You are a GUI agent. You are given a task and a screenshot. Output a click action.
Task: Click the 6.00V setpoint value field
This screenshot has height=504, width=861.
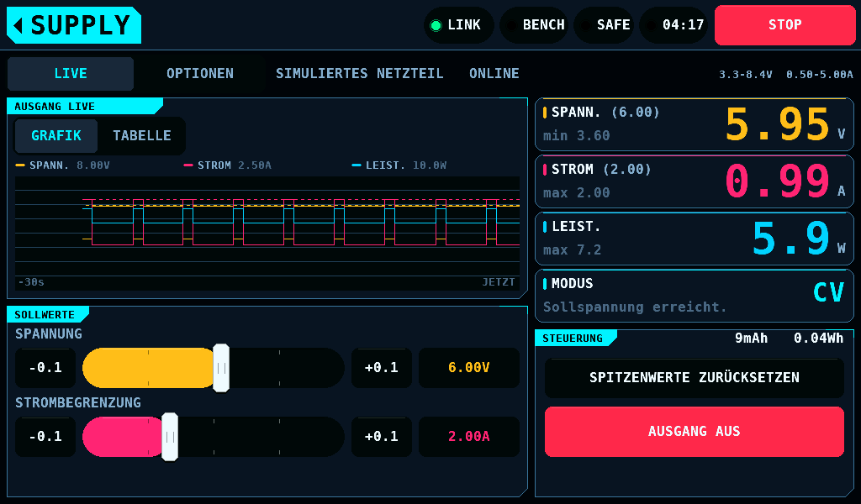(x=469, y=367)
